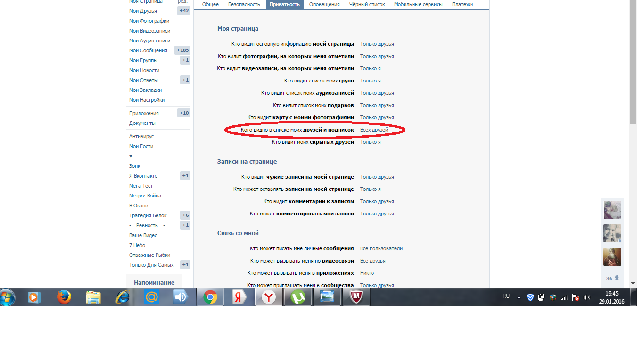The height and width of the screenshot is (362, 644).
Task: Click the Rubik's cube tray icon
Action: (x=553, y=297)
